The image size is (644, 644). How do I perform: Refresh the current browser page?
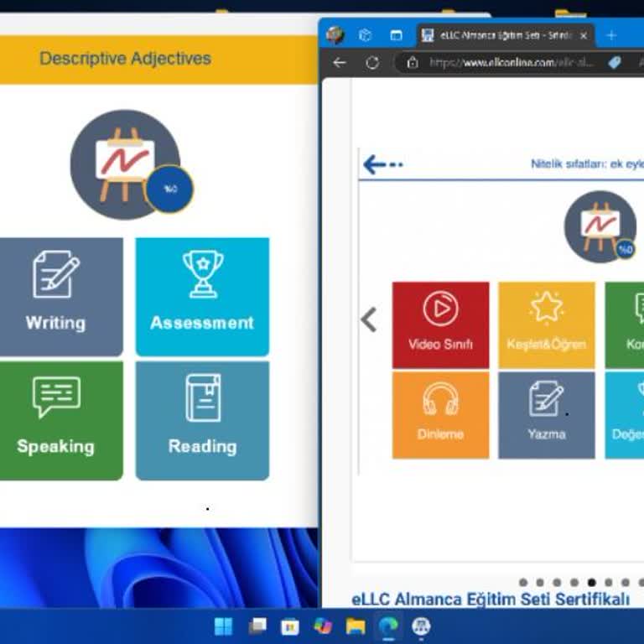(x=372, y=63)
